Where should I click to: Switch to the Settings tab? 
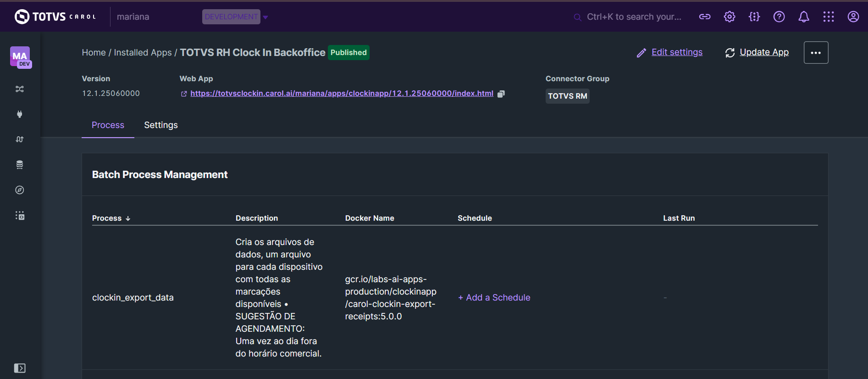161,125
